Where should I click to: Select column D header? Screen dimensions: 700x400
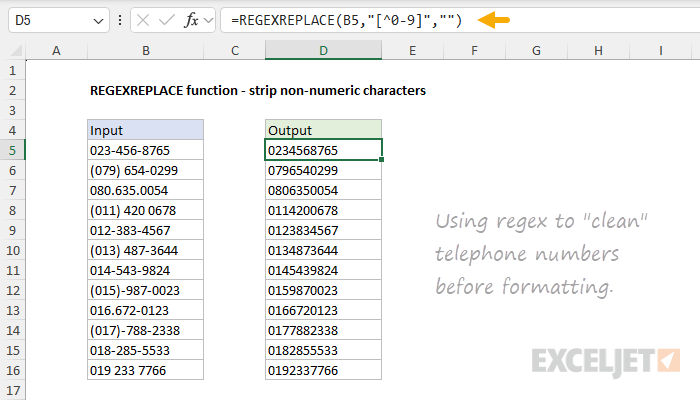click(324, 50)
